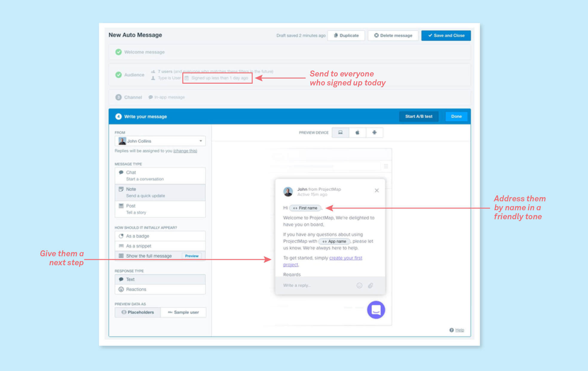
Task: Select the Note message type
Action: pyautogui.click(x=160, y=192)
